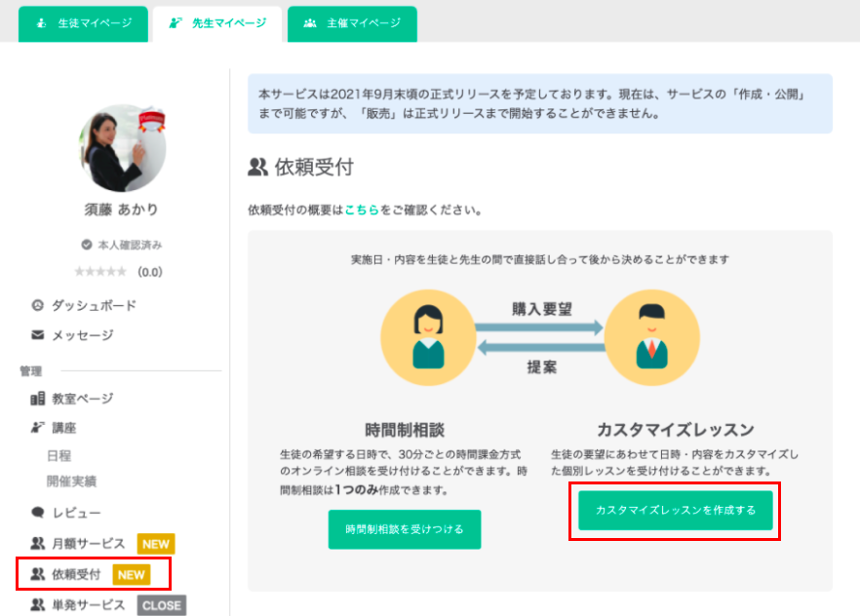The image size is (860, 616).
Task: Click the people icon beside 単発サービス
Action: (37, 604)
